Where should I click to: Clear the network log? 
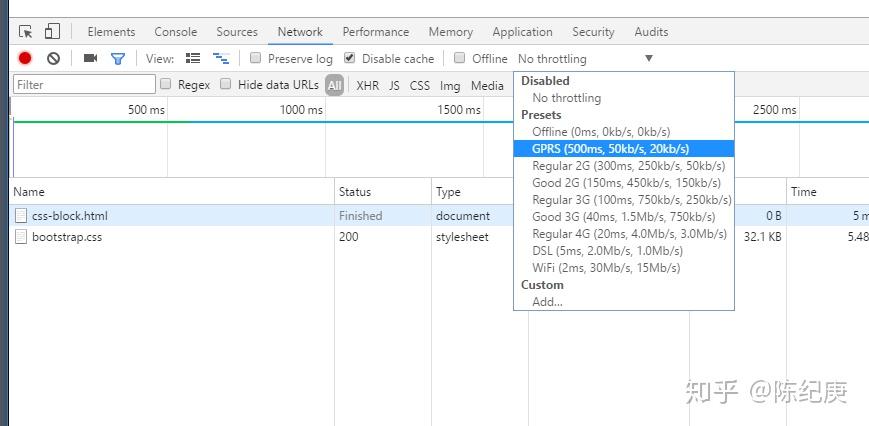pyautogui.click(x=54, y=59)
